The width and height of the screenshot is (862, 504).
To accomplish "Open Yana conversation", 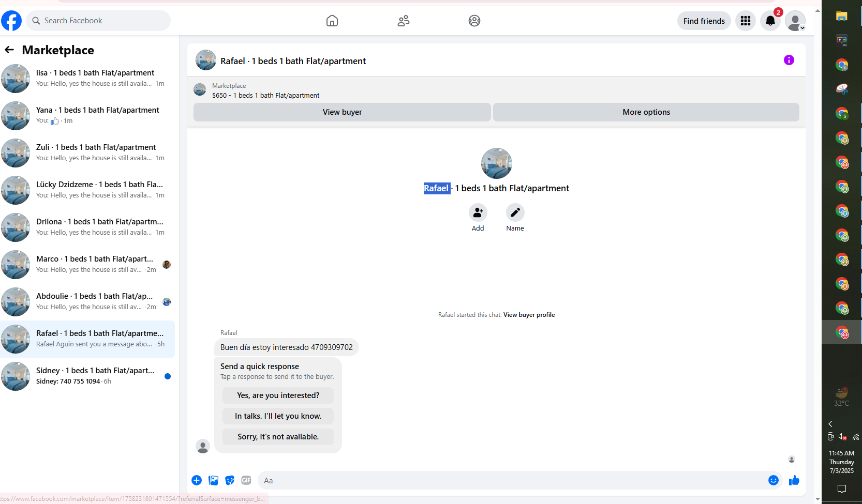I will (x=87, y=116).
